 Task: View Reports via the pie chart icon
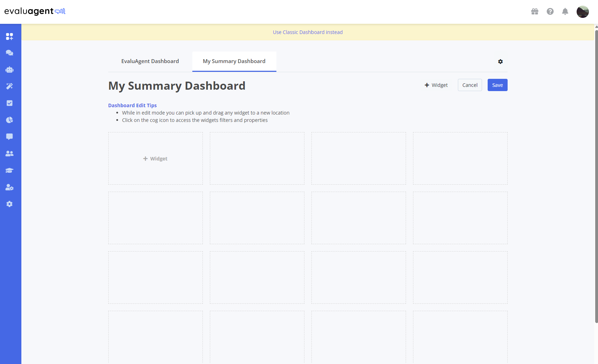(x=9, y=120)
